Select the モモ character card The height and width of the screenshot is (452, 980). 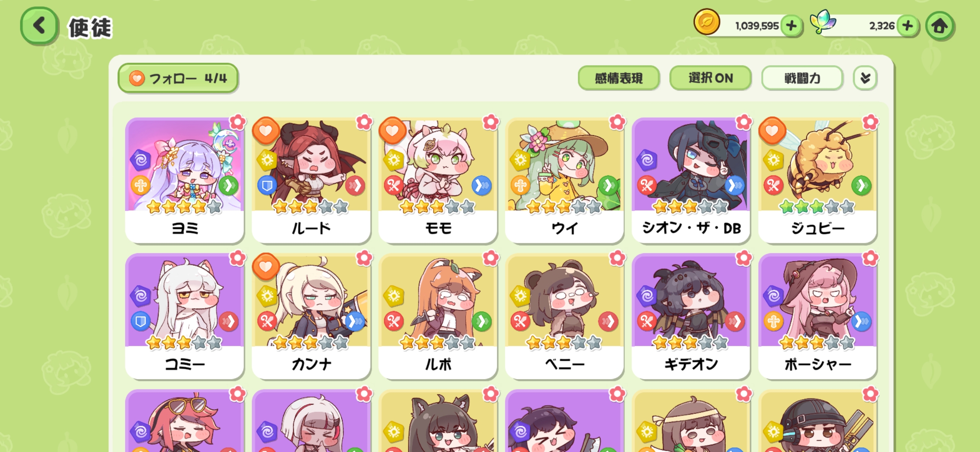tap(438, 180)
